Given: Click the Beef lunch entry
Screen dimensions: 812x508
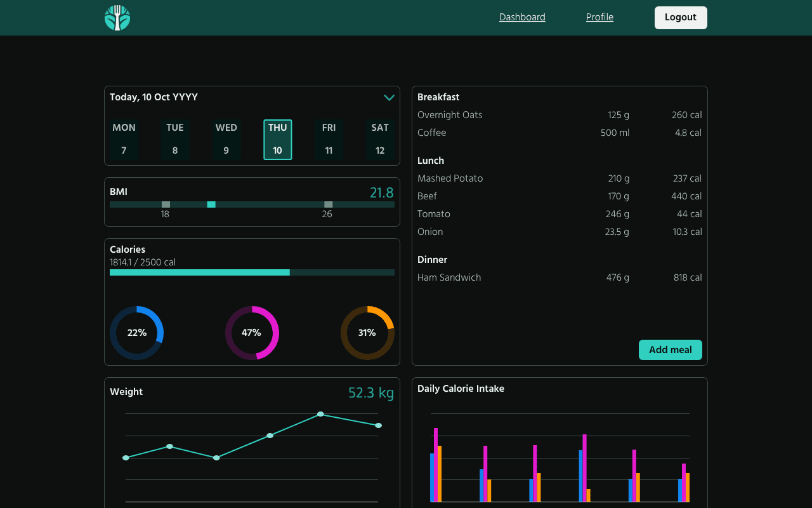Looking at the screenshot, I should (560, 196).
